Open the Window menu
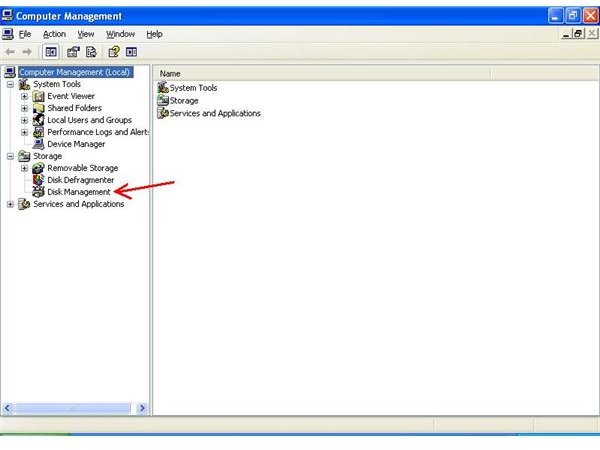 [x=121, y=34]
